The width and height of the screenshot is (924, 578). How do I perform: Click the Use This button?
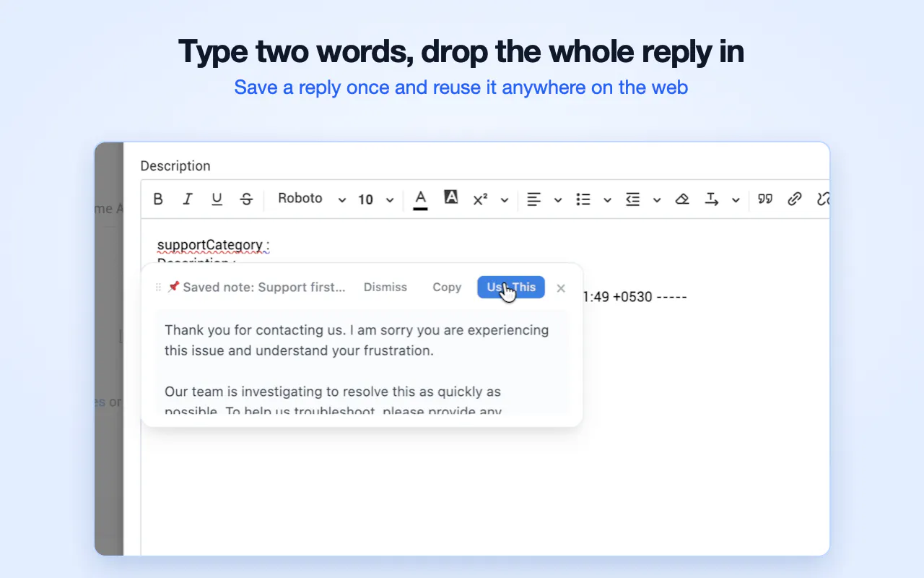point(511,287)
